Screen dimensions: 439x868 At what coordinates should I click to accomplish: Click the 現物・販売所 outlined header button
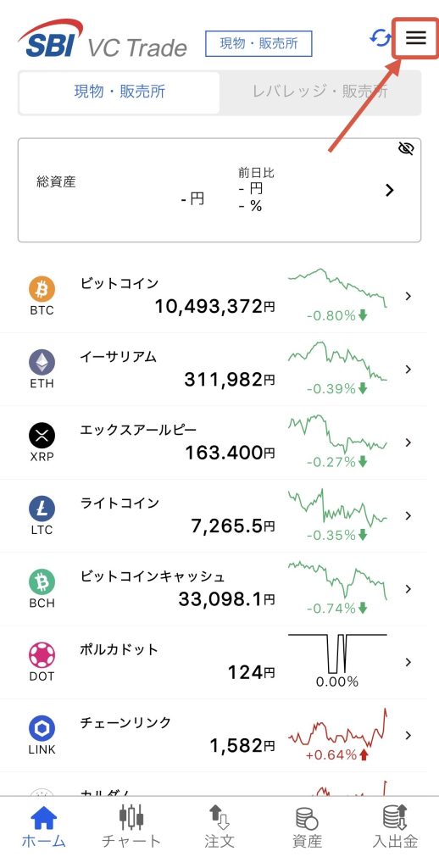tap(258, 44)
